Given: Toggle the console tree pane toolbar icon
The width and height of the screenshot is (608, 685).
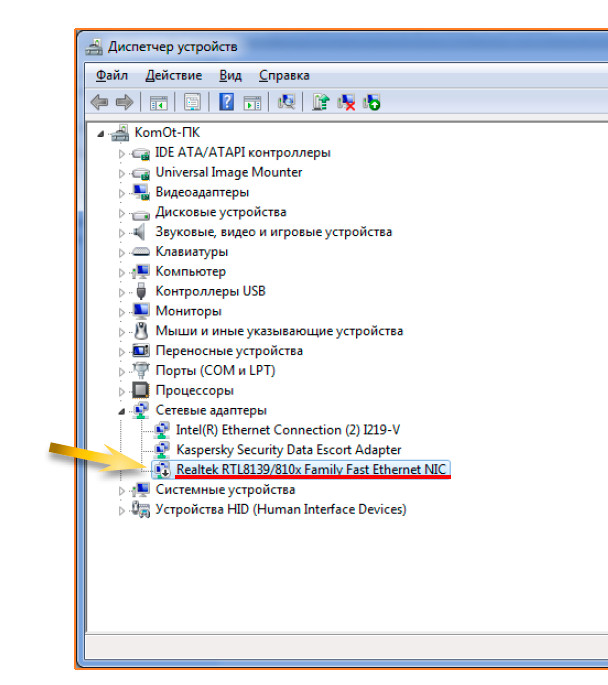Looking at the screenshot, I should tap(158, 102).
